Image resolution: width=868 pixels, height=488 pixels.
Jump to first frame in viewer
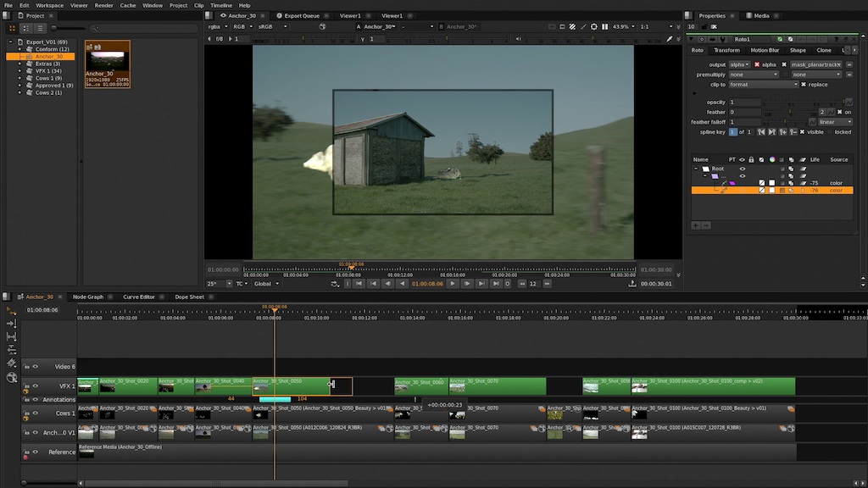click(x=359, y=284)
